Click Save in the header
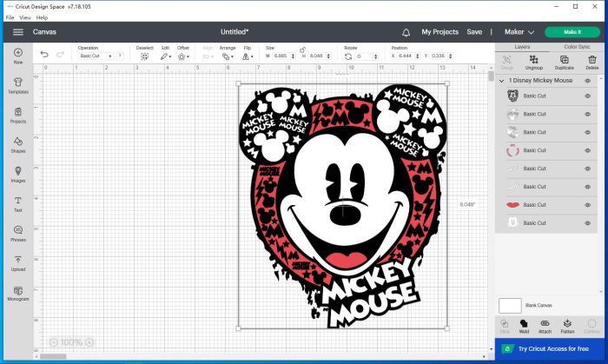Image resolution: width=608 pixels, height=364 pixels. coord(474,32)
